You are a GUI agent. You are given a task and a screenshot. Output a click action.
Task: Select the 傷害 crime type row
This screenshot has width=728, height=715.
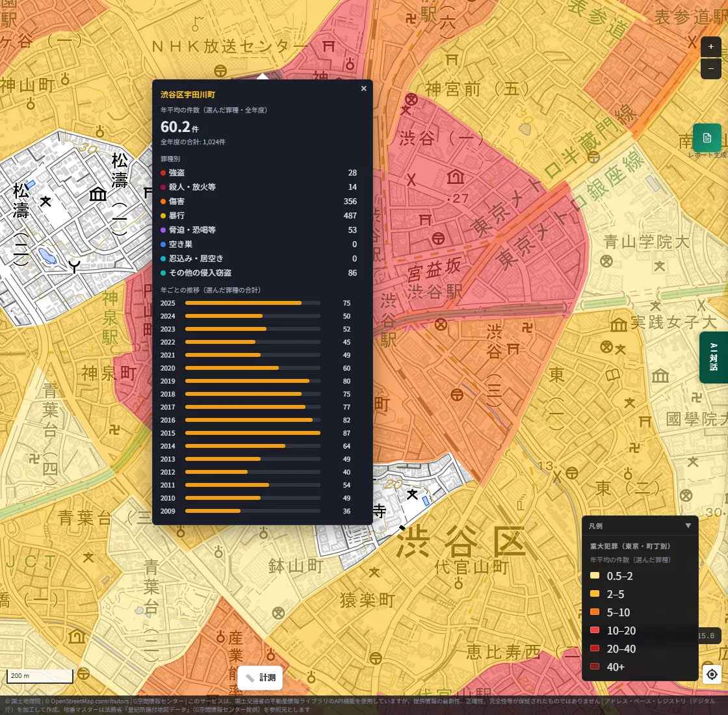click(259, 201)
